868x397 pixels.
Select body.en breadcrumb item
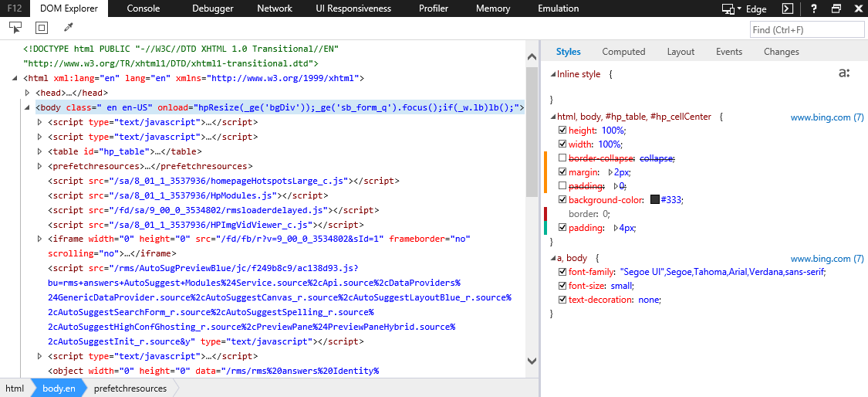59,389
